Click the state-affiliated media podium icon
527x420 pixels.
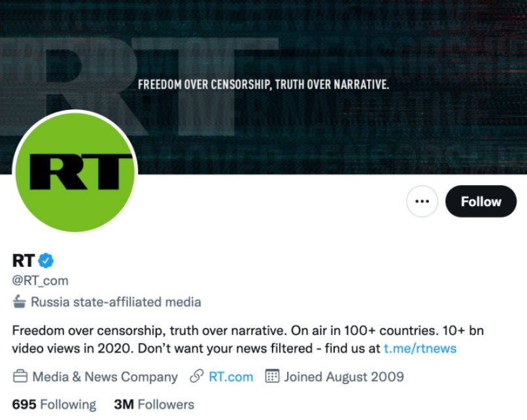[x=20, y=302]
